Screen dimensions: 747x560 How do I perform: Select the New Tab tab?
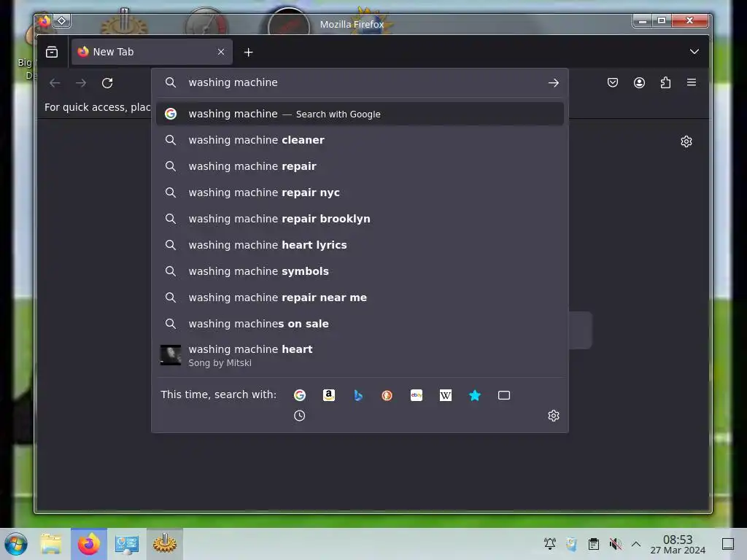pos(152,52)
